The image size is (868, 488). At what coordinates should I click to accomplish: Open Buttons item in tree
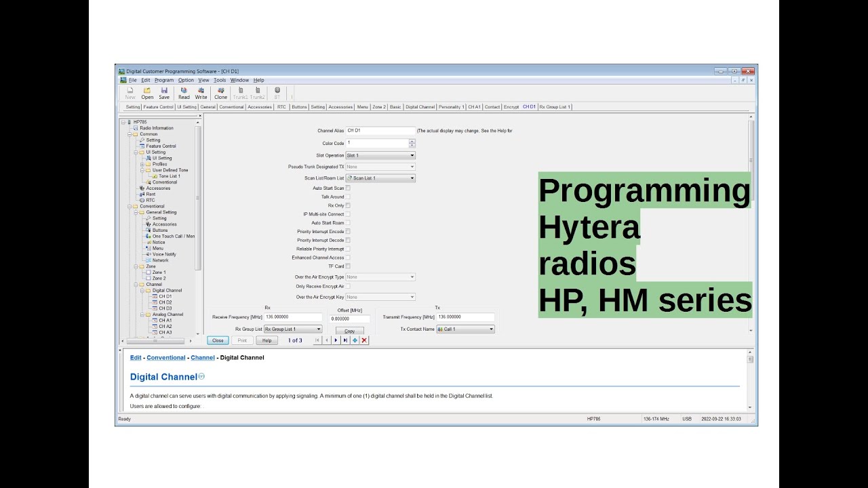pyautogui.click(x=160, y=230)
